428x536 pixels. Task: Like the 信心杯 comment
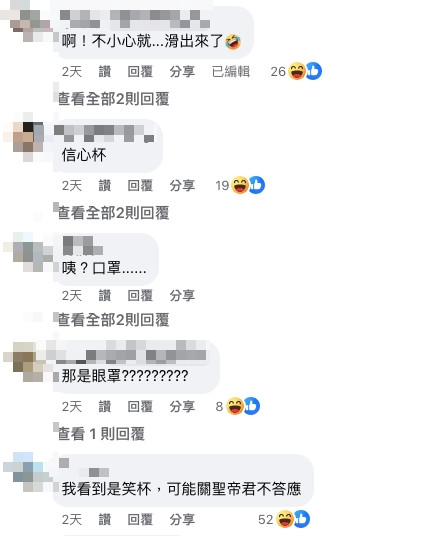(105, 186)
